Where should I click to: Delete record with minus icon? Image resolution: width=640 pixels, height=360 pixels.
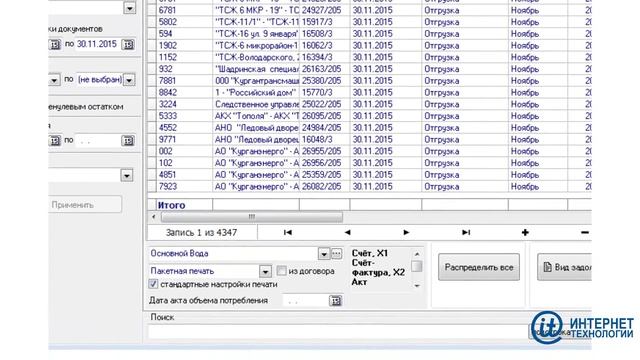[x=584, y=232]
